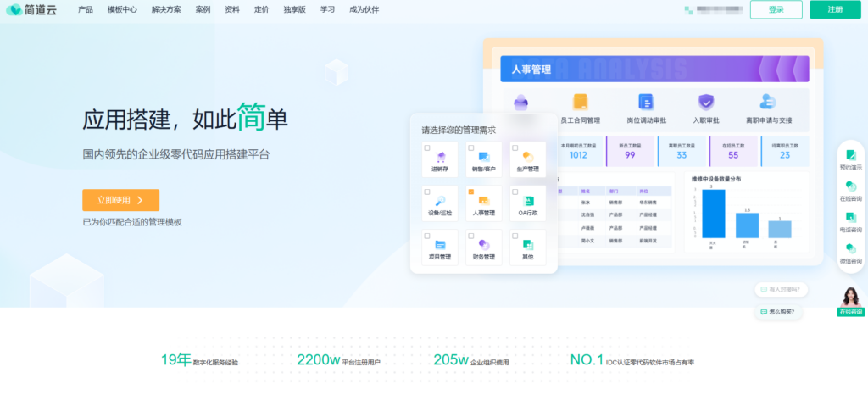Click the 1012 employee count value
The height and width of the screenshot is (395, 868).
pos(578,155)
